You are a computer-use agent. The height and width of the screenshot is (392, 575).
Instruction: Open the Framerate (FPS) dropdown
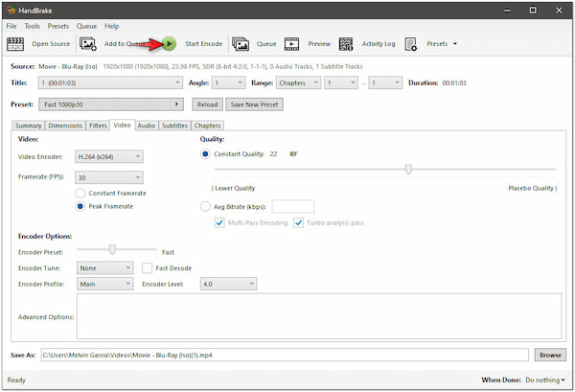tap(109, 177)
